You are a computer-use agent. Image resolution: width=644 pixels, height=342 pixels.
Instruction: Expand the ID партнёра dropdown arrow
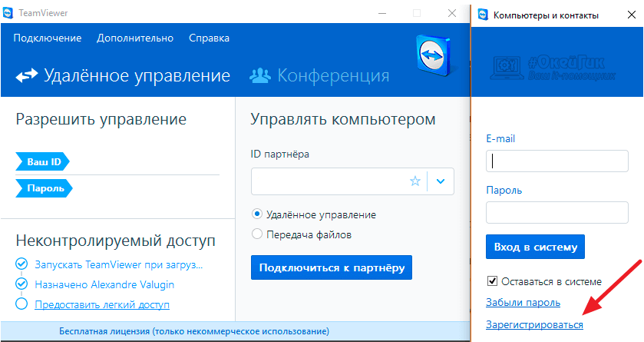441,181
